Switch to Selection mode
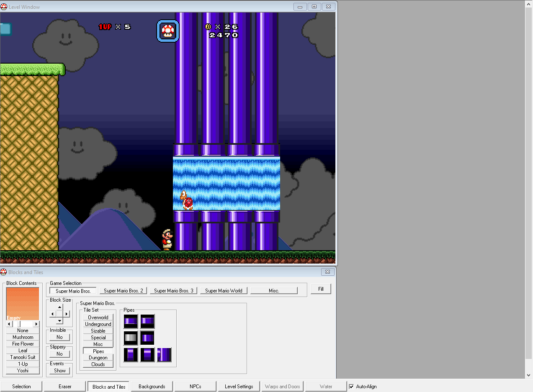The width and height of the screenshot is (533, 392). point(21,387)
